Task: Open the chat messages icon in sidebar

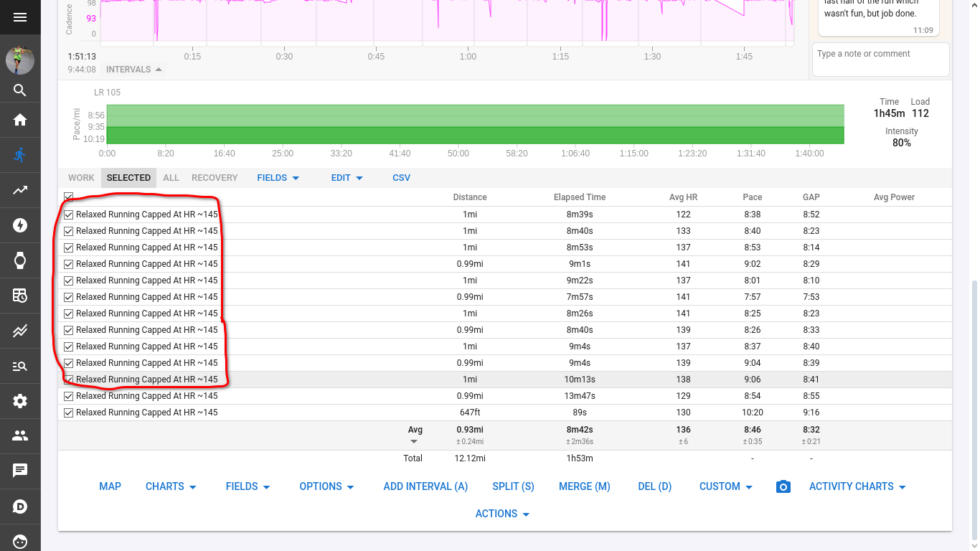Action: click(x=19, y=471)
